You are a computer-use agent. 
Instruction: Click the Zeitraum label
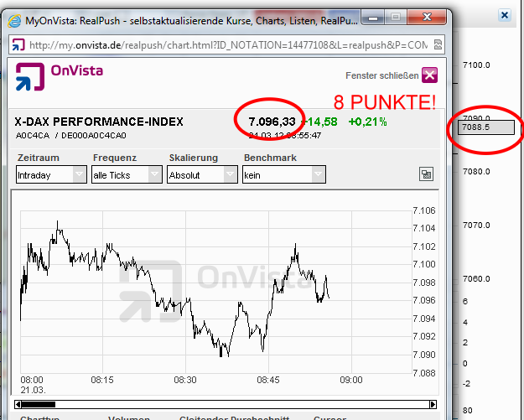coord(38,158)
